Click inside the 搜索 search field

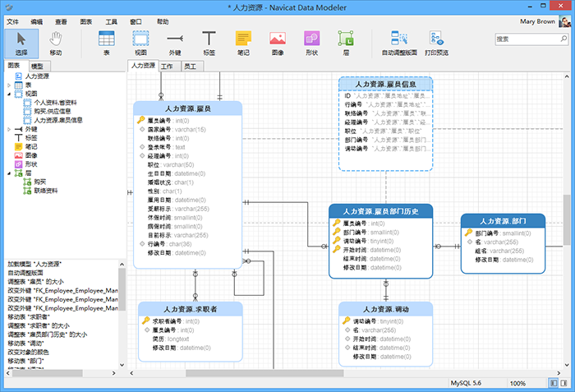527,39
